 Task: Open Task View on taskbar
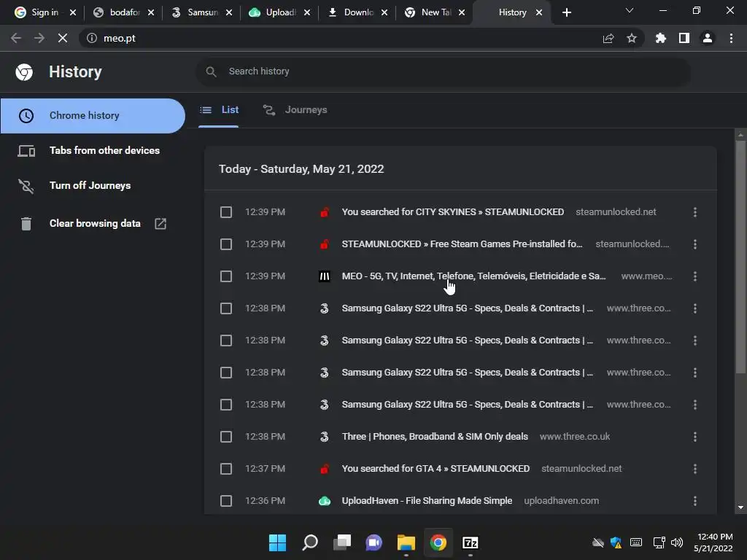pyautogui.click(x=341, y=542)
